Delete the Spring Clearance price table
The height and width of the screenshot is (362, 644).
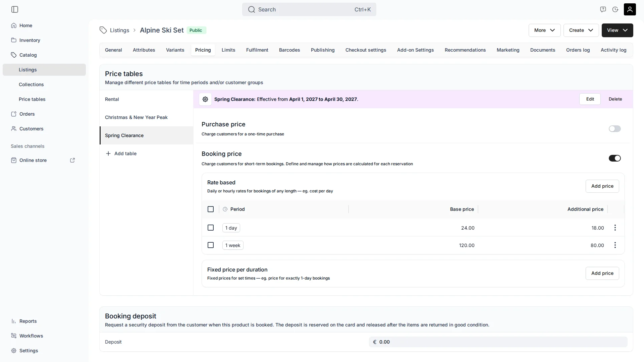(615, 99)
